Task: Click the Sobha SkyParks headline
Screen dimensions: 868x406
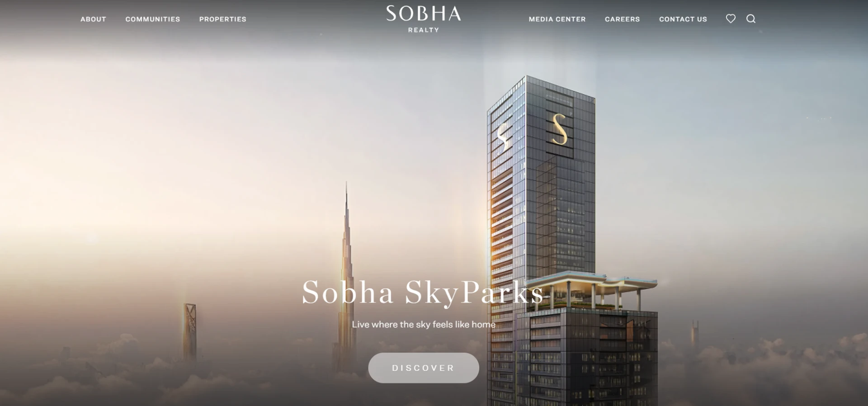Action: (423, 293)
